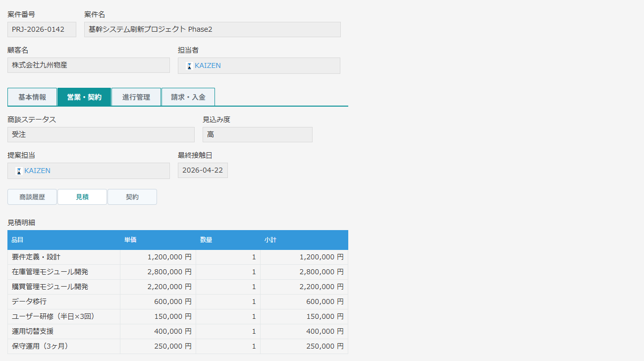
Task: Show the 商談履歴 sub-tab
Action: [x=32, y=197]
